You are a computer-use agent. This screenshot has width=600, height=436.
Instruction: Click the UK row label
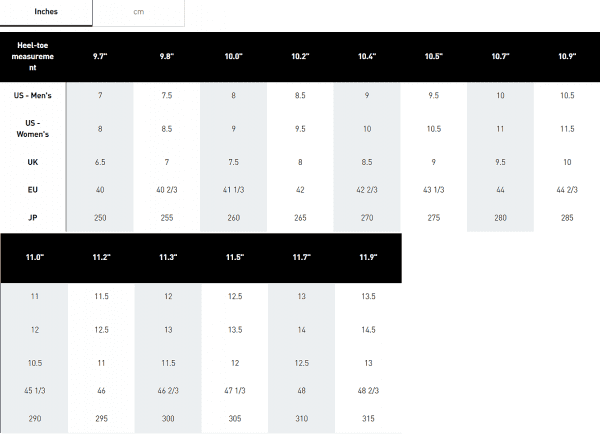[x=34, y=162]
